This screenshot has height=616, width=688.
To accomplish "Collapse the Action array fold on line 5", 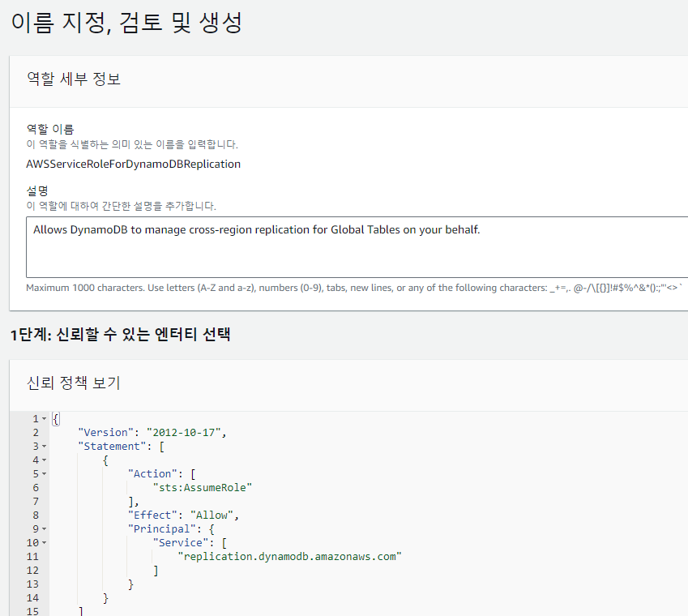I will [44, 474].
